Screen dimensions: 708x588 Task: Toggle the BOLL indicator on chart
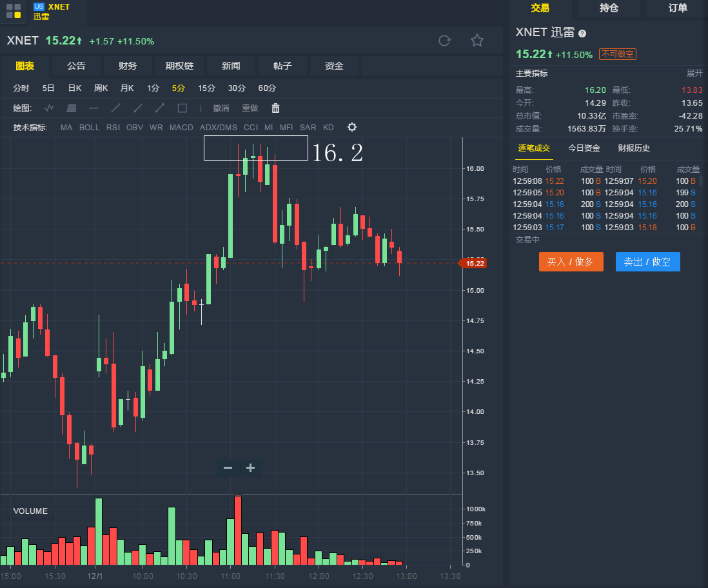90,128
